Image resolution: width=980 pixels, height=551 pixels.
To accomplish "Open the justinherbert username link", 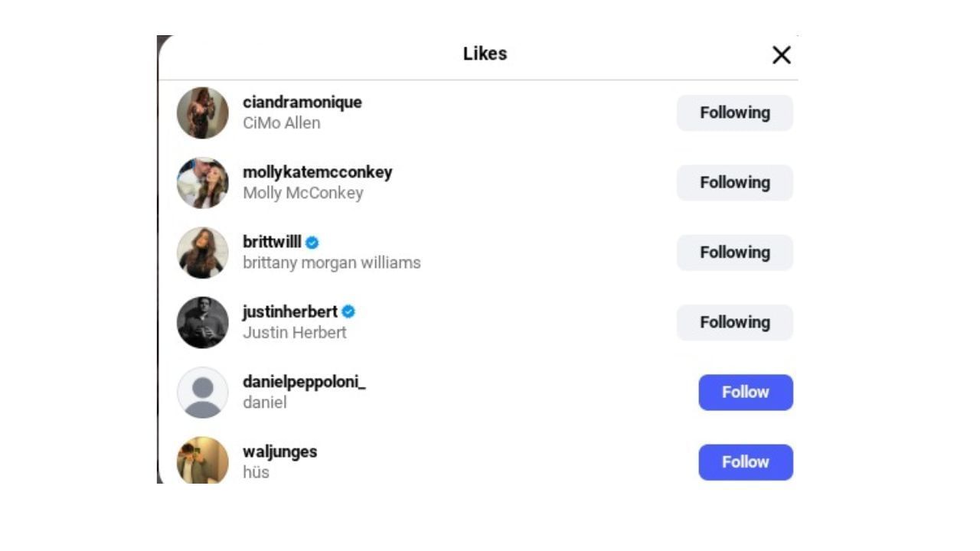I will point(290,312).
